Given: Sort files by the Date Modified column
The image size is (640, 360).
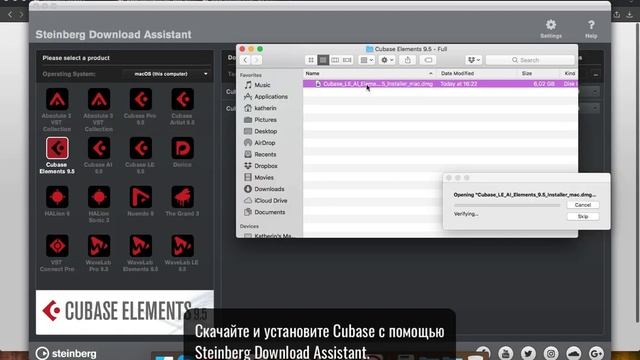Looking at the screenshot, I should [478, 73].
